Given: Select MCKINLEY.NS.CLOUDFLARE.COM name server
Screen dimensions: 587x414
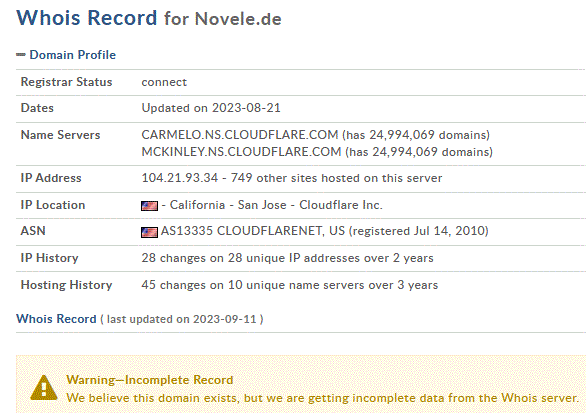Looking at the screenshot, I should [241, 152].
